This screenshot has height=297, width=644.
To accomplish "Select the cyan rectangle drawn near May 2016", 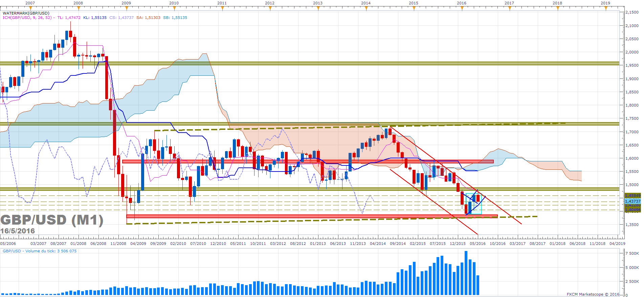I will point(474,204).
